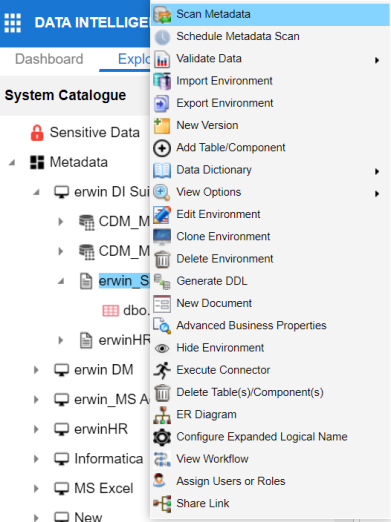391x522 pixels.
Task: Expand the erwin DM system node
Action: [x=36, y=370]
